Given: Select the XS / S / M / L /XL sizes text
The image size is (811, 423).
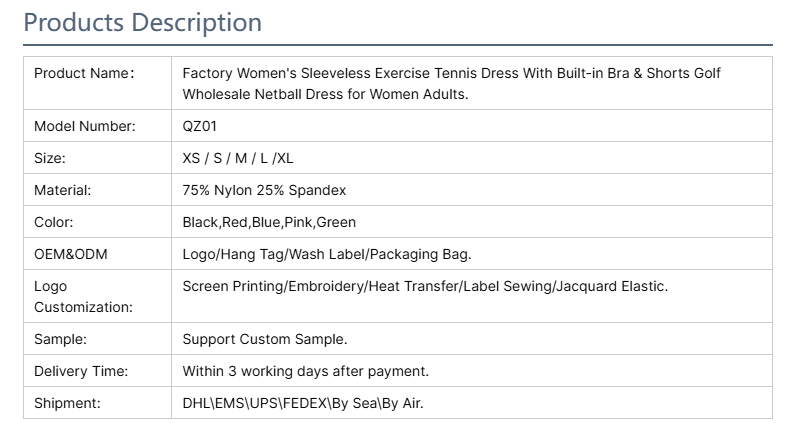Looking at the screenshot, I should 238,158.
